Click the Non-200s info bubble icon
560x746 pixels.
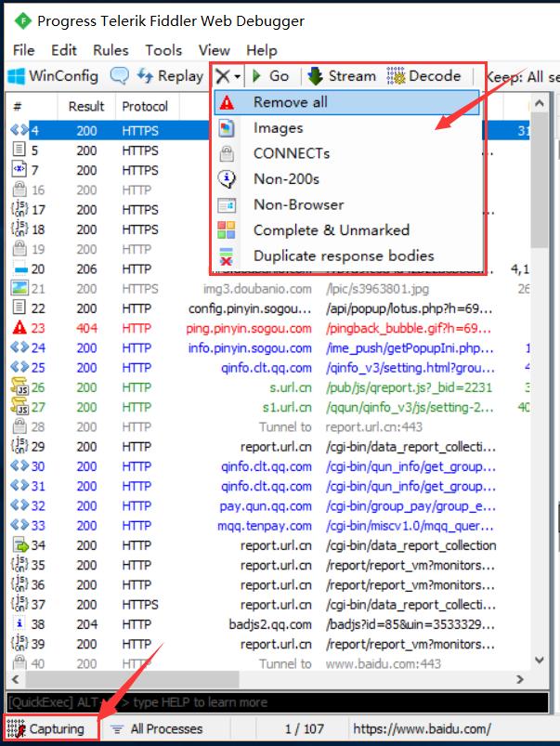227,179
